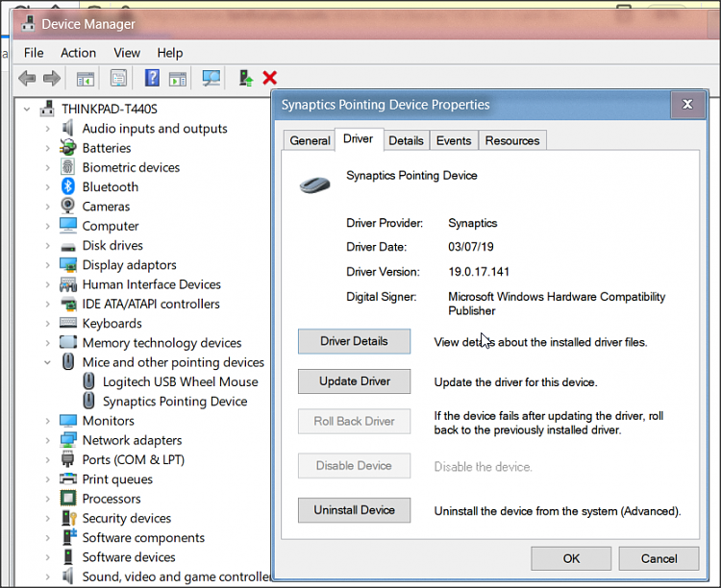Click the Update Driver button
The image size is (721, 588).
pos(354,381)
